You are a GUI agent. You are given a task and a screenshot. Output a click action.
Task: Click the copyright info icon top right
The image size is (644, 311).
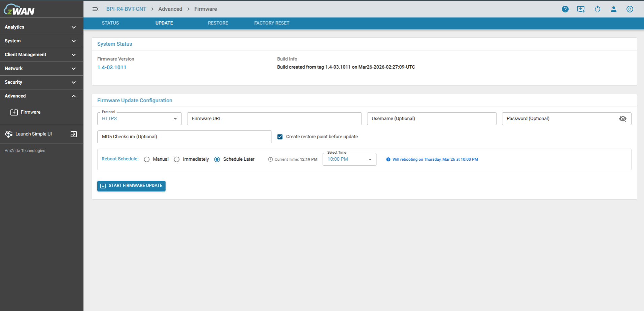coord(630,9)
